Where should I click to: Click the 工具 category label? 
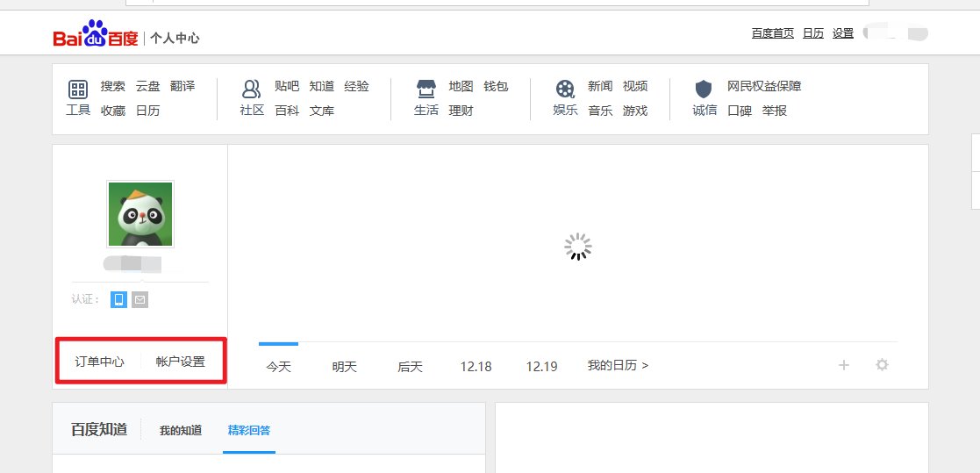[x=78, y=110]
